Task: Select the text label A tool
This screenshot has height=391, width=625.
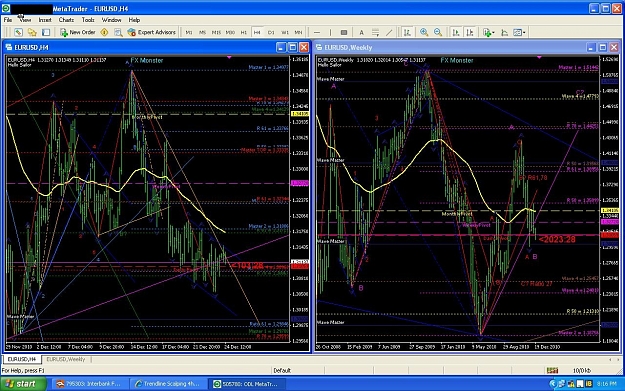Action: [361, 32]
